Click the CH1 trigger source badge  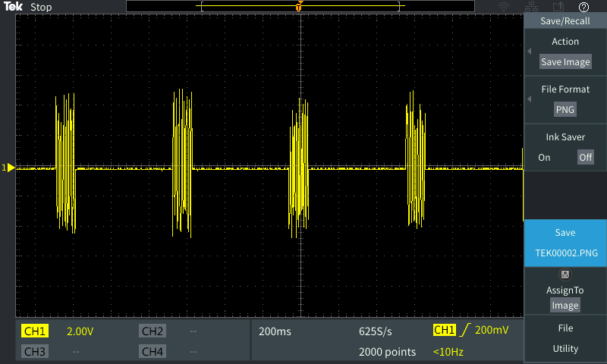[x=445, y=330]
